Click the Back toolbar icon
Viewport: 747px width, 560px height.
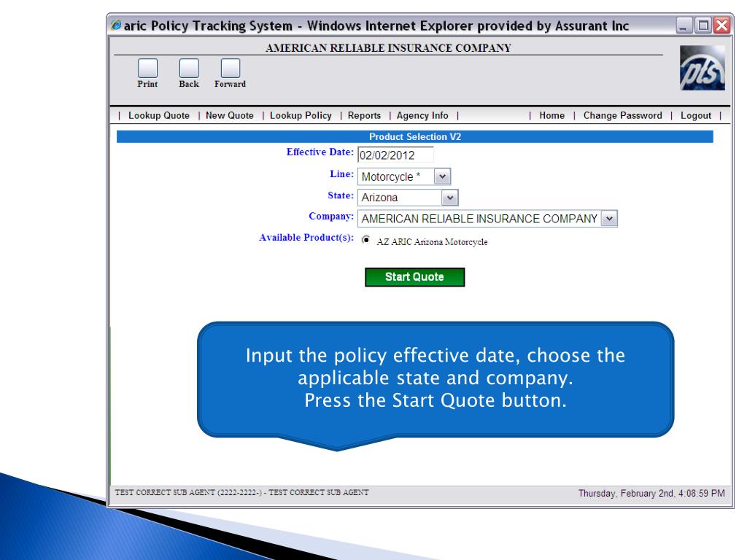189,68
